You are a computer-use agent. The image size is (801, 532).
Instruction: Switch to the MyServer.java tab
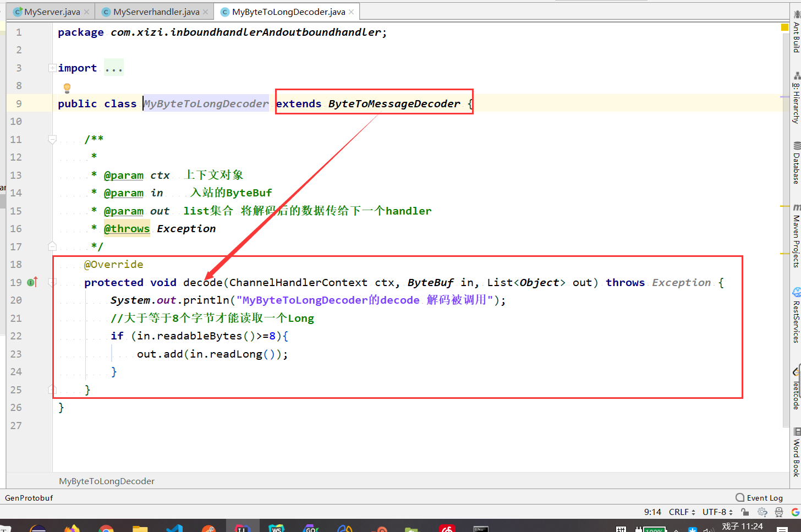(52, 12)
